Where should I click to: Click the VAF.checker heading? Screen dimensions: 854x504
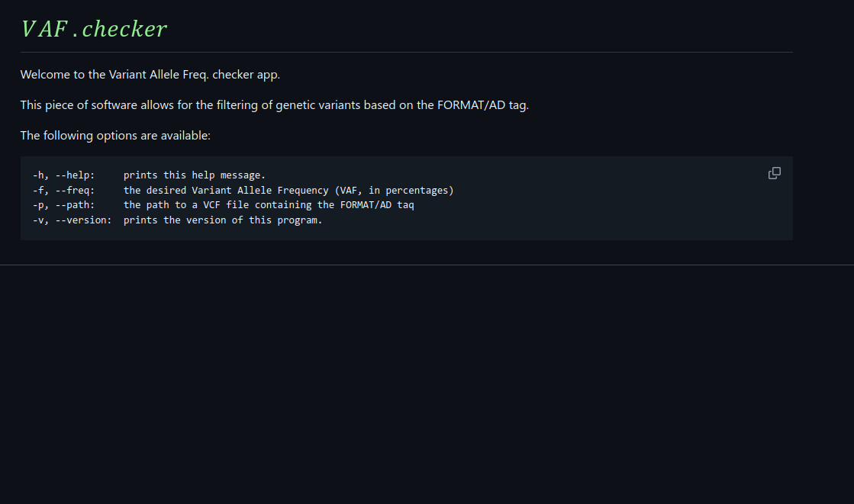[x=94, y=29]
